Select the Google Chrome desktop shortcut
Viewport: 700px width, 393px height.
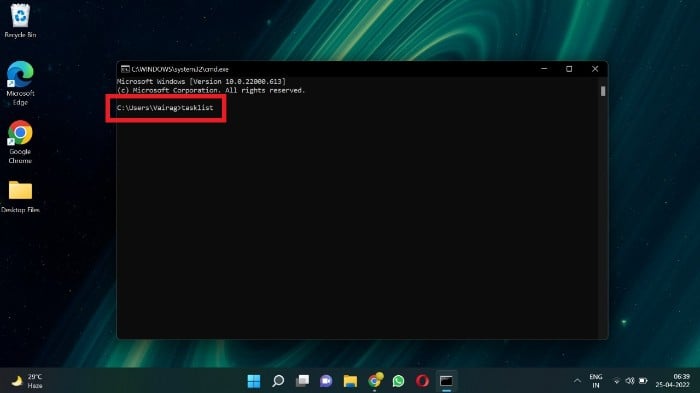tap(20, 142)
